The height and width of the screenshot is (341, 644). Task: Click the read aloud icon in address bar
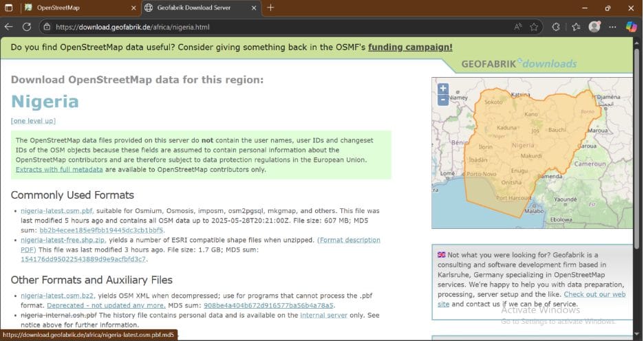[x=517, y=27]
